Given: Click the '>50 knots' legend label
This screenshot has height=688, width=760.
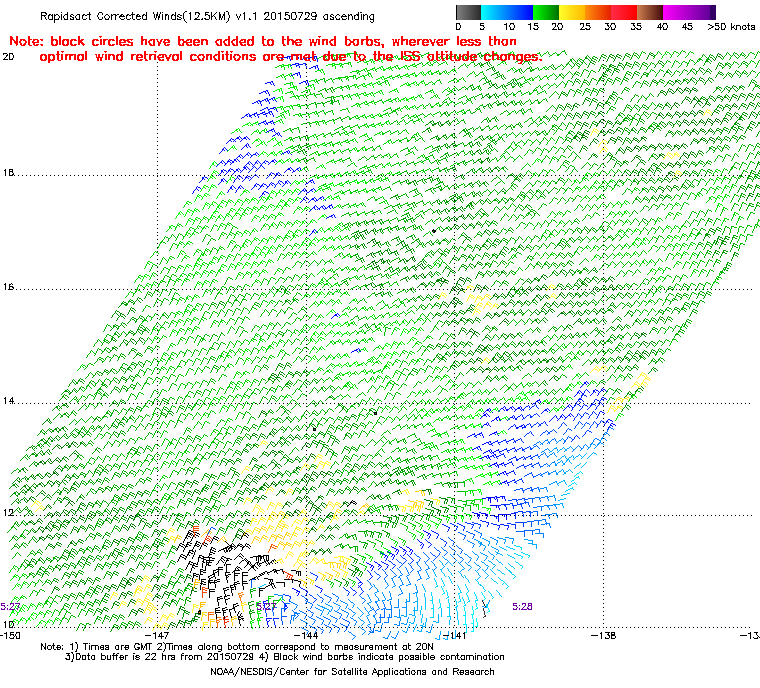Looking at the screenshot, I should coord(731,27).
